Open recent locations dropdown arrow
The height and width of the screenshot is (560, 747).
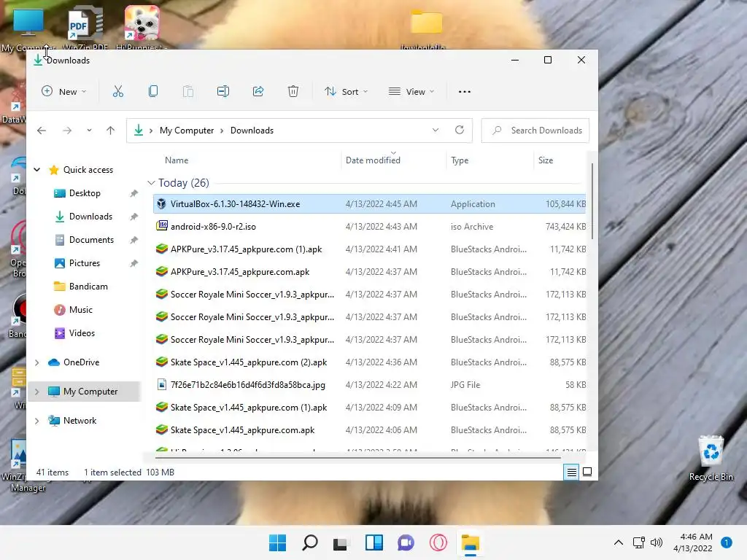(89, 131)
